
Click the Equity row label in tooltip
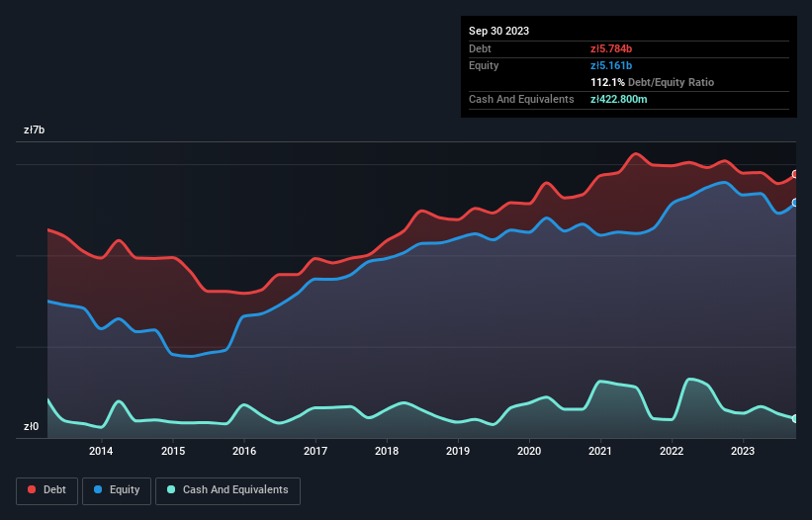coord(484,65)
